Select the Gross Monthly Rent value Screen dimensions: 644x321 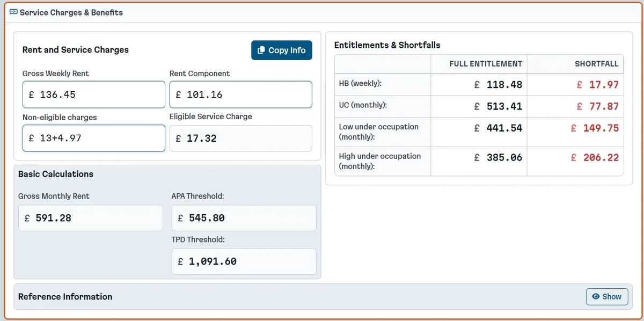point(90,218)
